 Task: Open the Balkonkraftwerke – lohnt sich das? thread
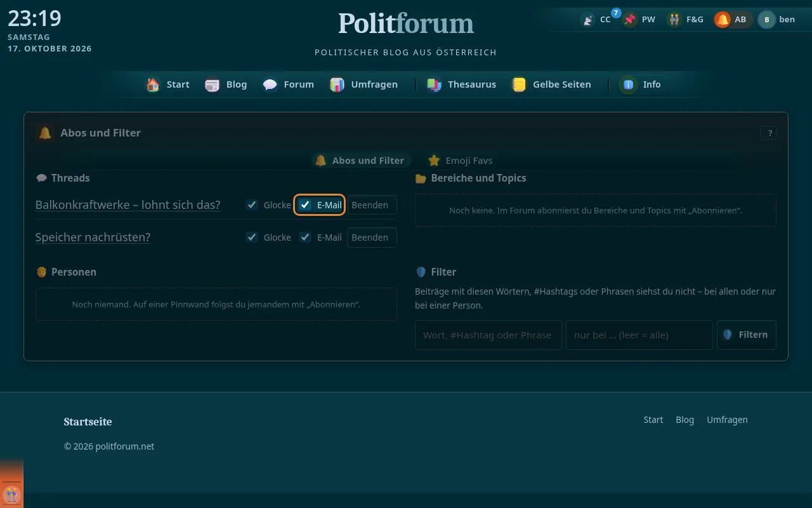pos(128,205)
